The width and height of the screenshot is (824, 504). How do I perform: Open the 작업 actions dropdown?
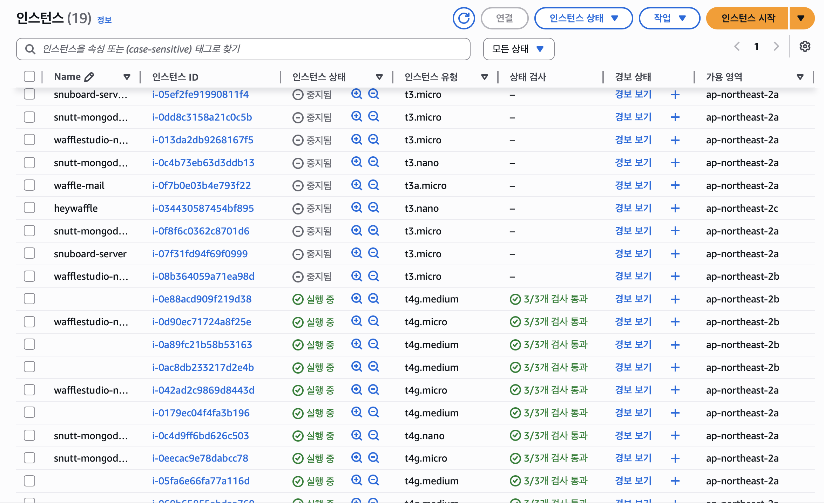(669, 18)
